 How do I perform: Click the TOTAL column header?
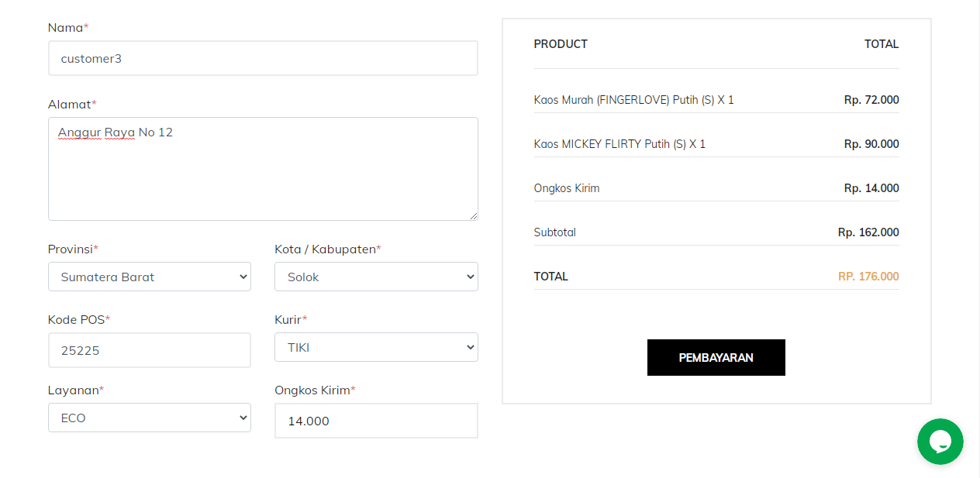(882, 44)
